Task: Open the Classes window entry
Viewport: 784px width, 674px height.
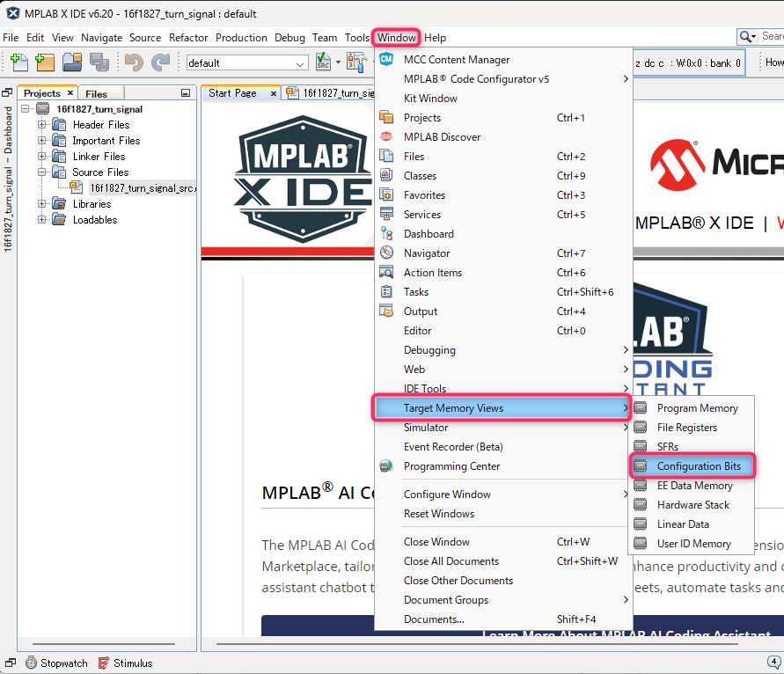Action: pyautogui.click(x=503, y=176)
